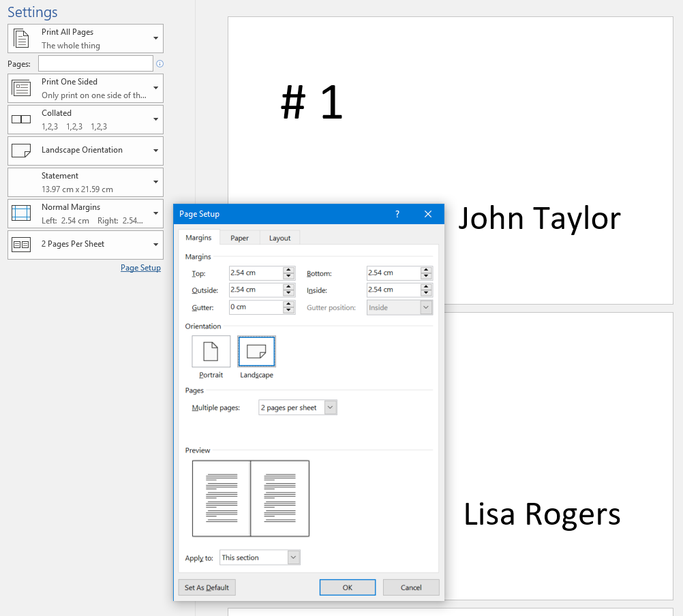Click the OK button
This screenshot has height=616, width=683.
[347, 587]
